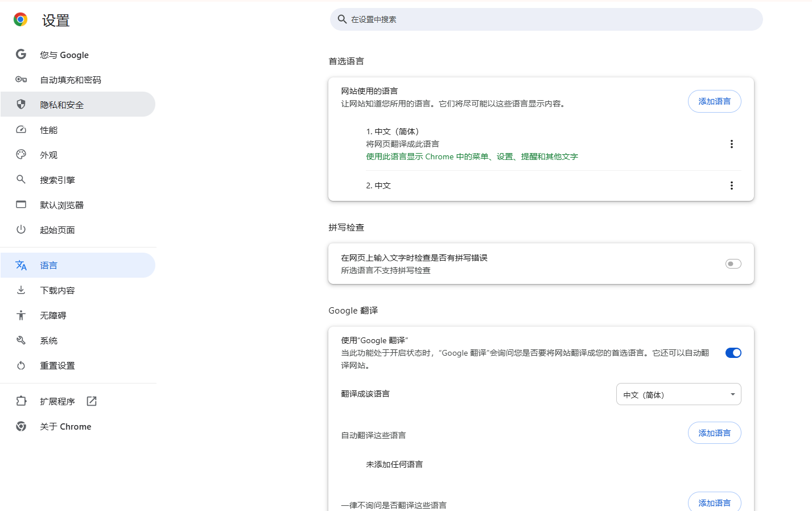Image resolution: width=812 pixels, height=511 pixels.
Task: Click the shield icon for 隐私和安全
Action: [21, 104]
